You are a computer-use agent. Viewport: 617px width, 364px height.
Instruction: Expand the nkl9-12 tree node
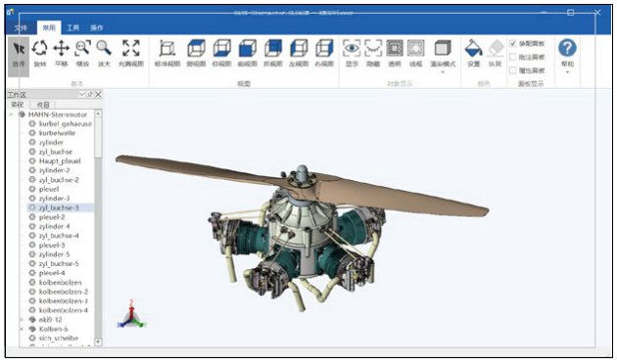tap(22, 320)
